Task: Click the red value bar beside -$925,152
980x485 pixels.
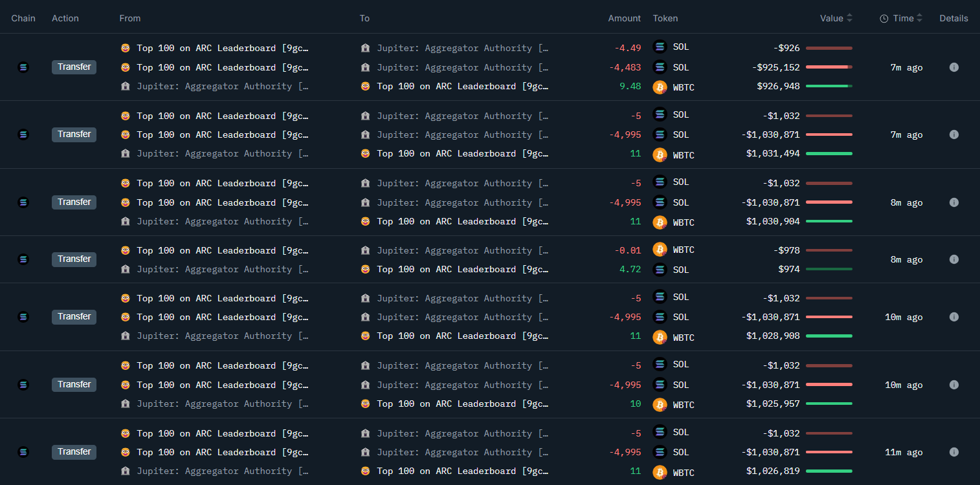Action: (x=829, y=67)
